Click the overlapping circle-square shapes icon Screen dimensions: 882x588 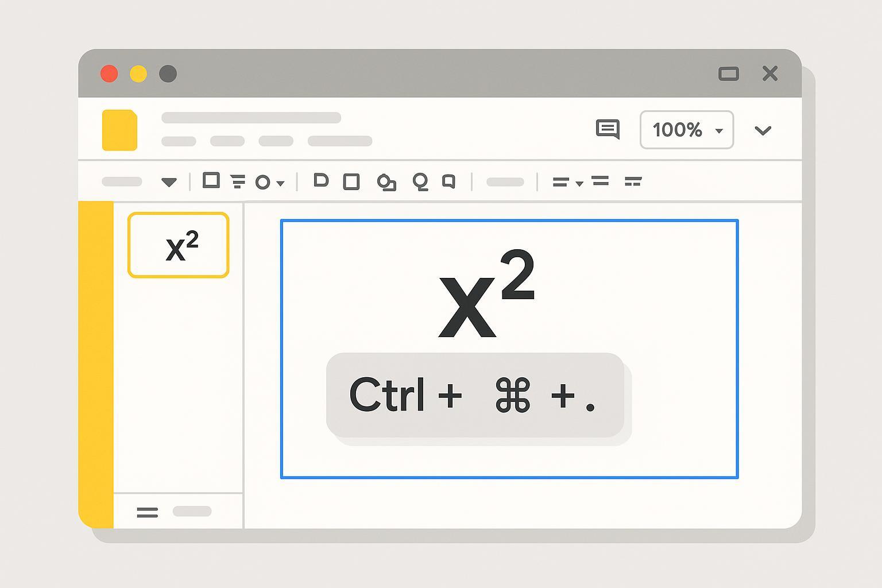point(386,183)
